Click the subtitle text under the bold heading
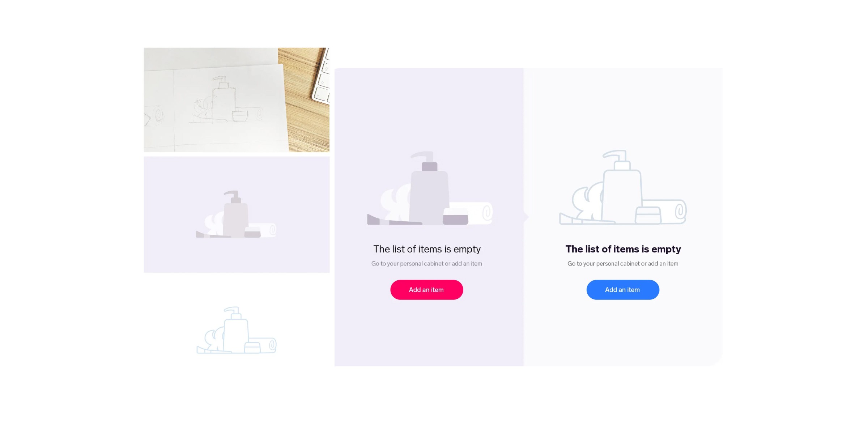Screen dimensions: 868x434 tap(623, 264)
